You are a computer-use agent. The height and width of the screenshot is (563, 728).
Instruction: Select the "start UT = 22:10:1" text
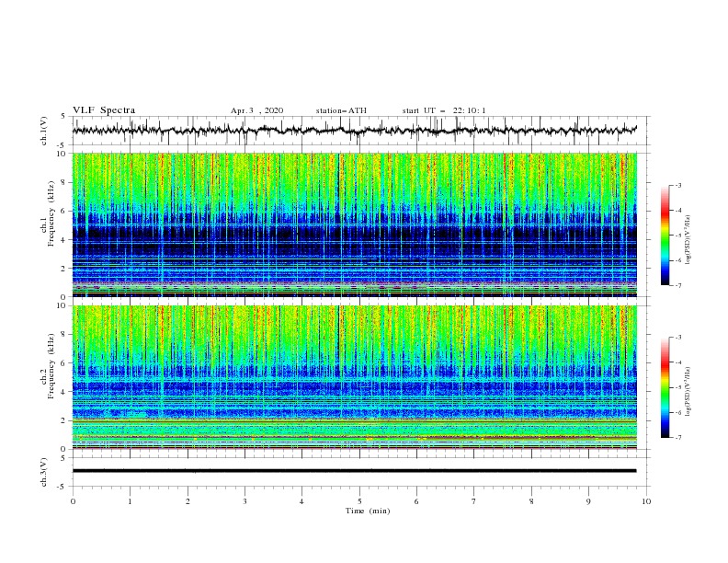444,110
